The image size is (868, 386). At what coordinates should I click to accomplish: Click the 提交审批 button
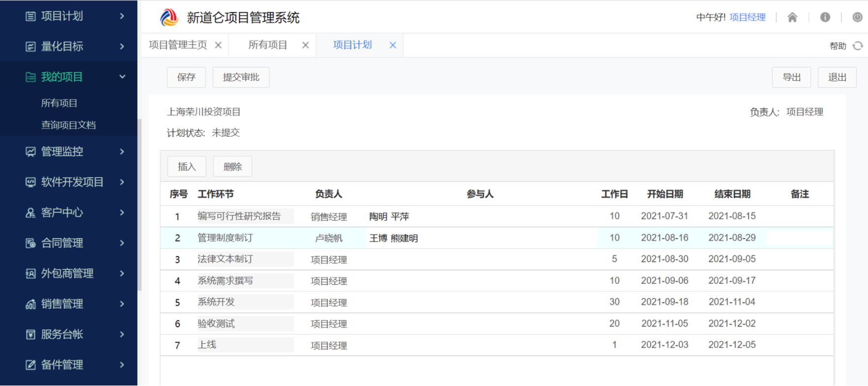coord(241,77)
